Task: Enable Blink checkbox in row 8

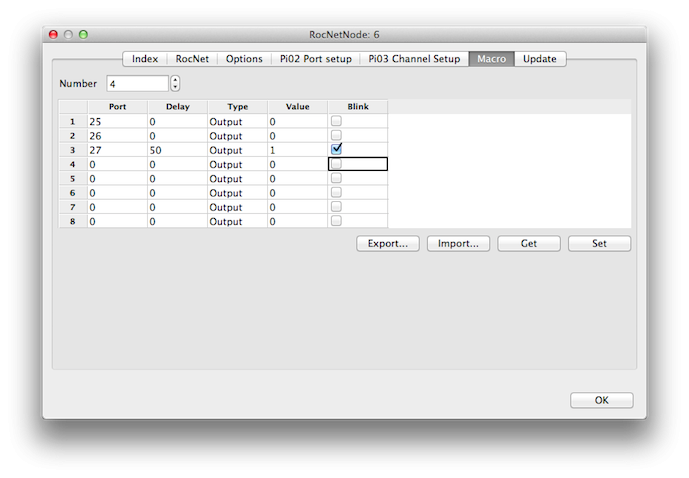Action: tap(337, 221)
